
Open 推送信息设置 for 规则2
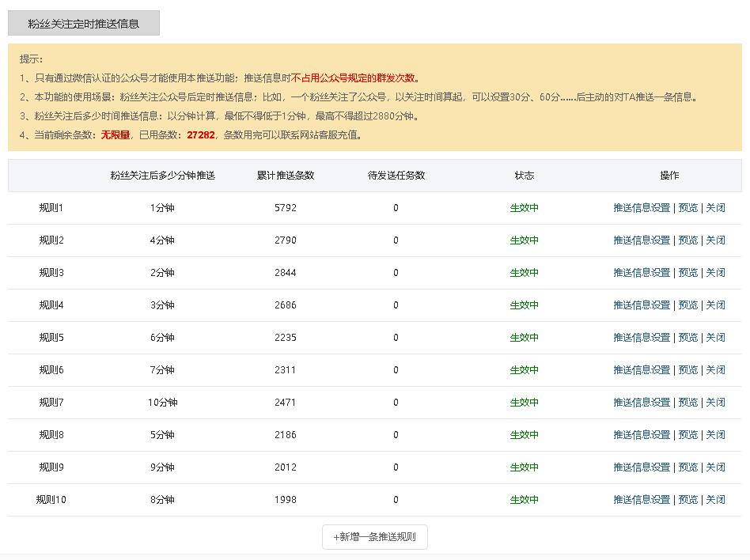(642, 240)
